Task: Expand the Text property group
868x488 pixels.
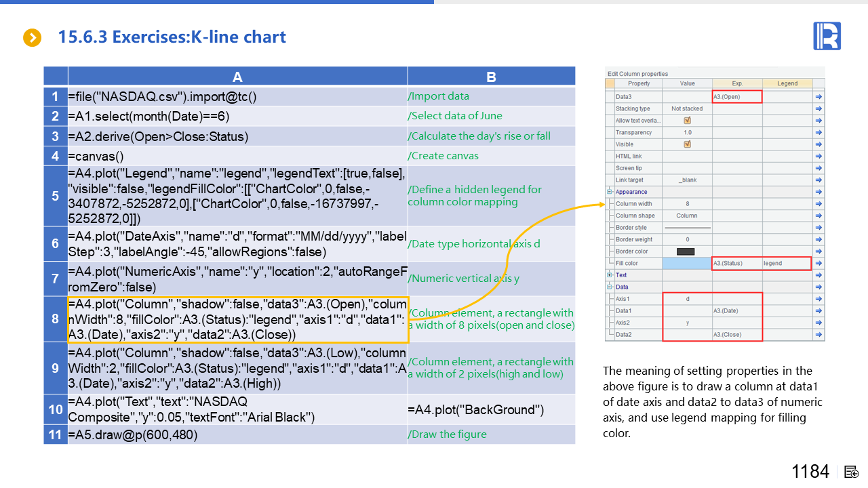Action: point(609,275)
